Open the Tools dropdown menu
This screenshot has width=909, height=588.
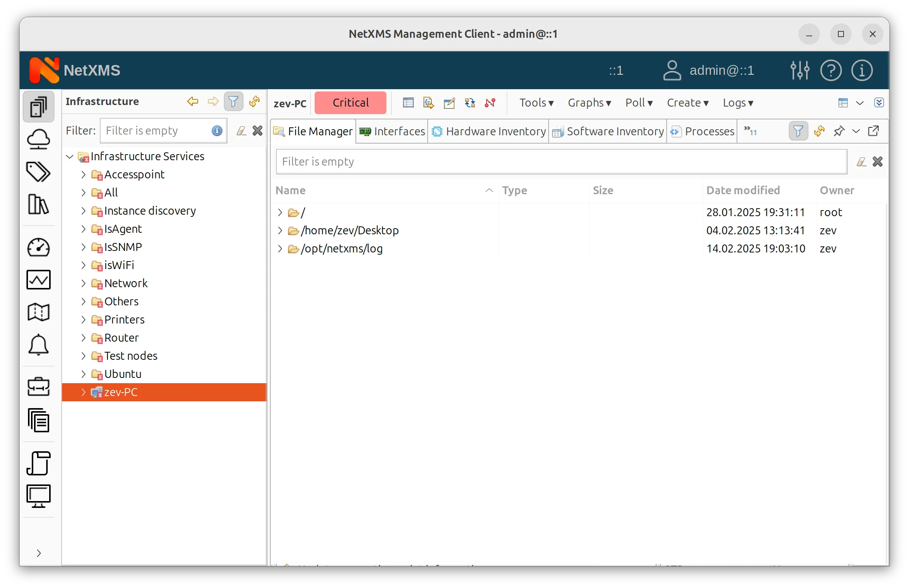pos(536,102)
